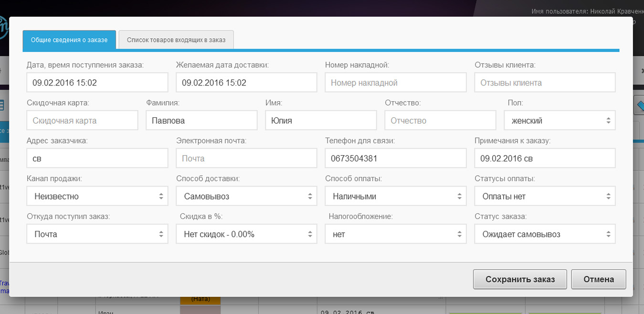Viewport: 644px width, 314px height.
Task: Expand 'Скидка в %' dropdown
Action: tap(246, 234)
